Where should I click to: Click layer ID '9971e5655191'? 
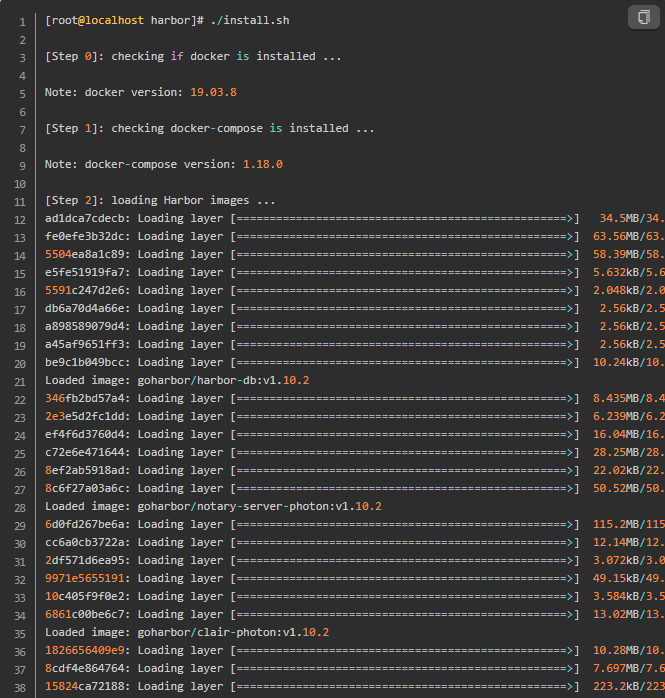pos(85,579)
